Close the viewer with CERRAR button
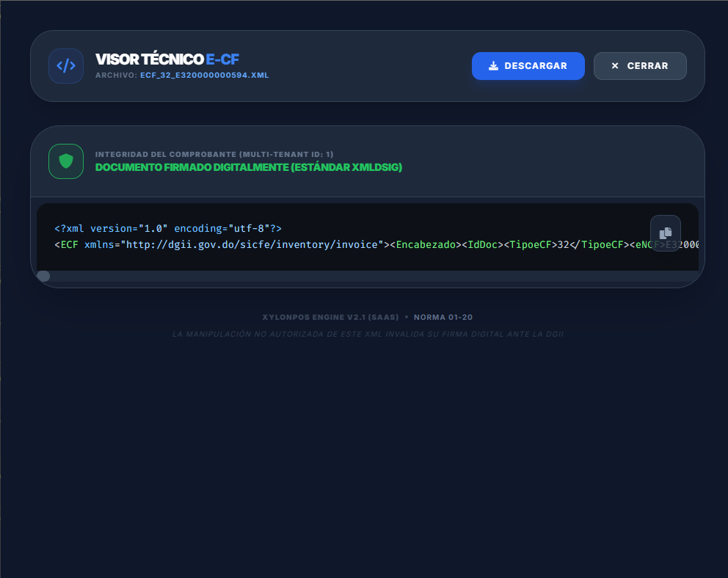Image resolution: width=728 pixels, height=578 pixels. coord(640,66)
